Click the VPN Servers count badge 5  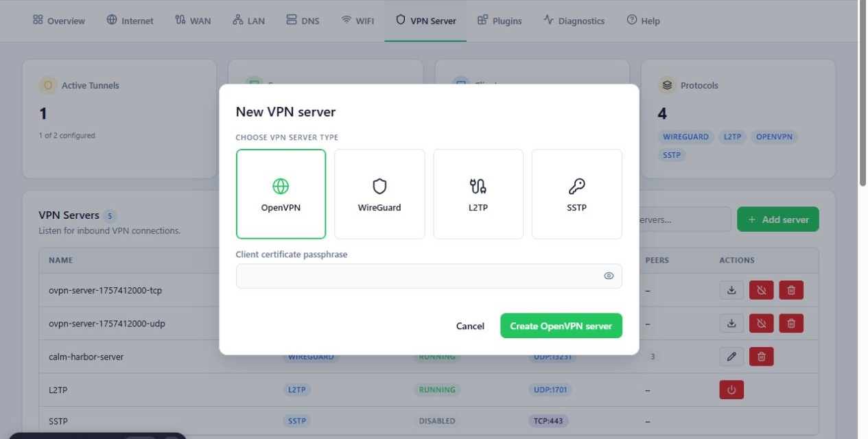(x=110, y=216)
